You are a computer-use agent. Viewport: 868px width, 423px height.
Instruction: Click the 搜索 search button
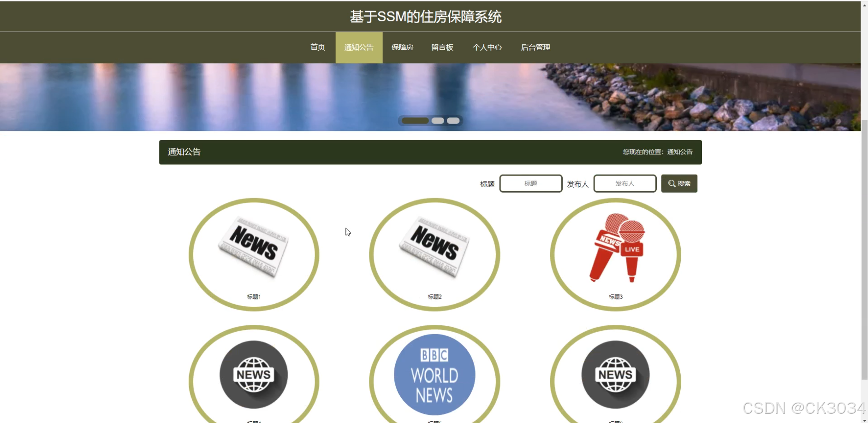(x=679, y=183)
